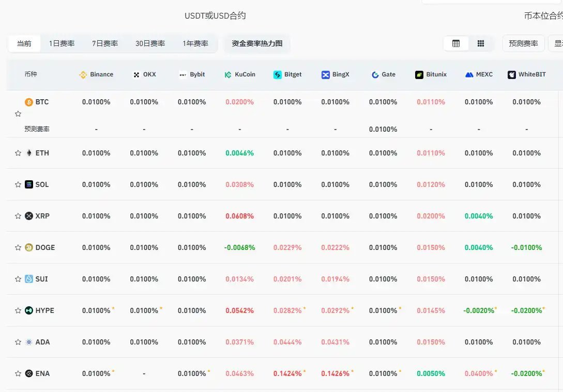The image size is (563, 392).
Task: Select the 1年费率 tab
Action: point(195,43)
